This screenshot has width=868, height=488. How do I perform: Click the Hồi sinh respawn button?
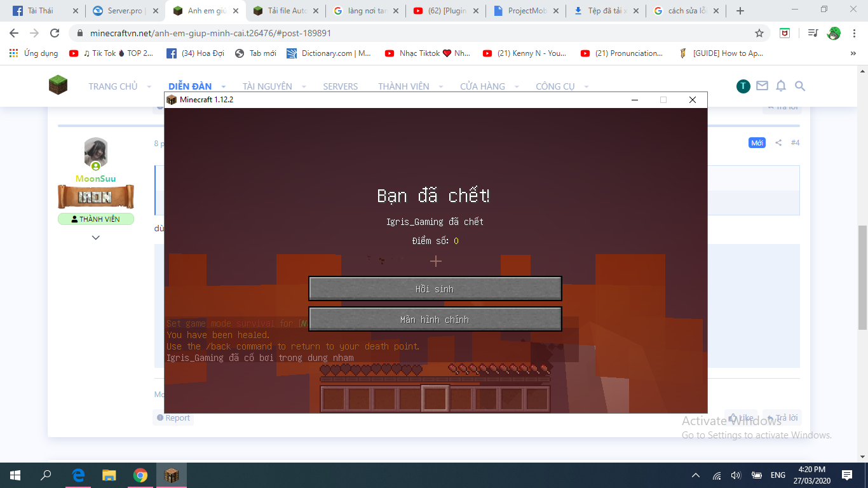(435, 288)
